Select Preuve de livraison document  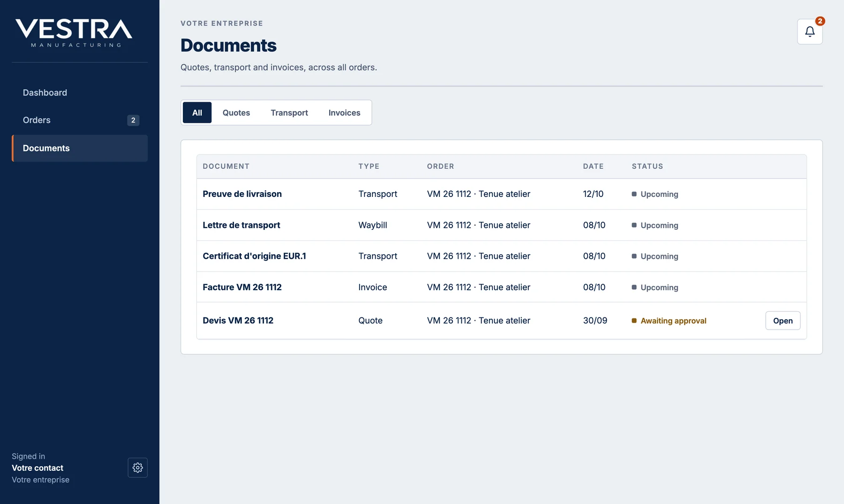tap(242, 194)
